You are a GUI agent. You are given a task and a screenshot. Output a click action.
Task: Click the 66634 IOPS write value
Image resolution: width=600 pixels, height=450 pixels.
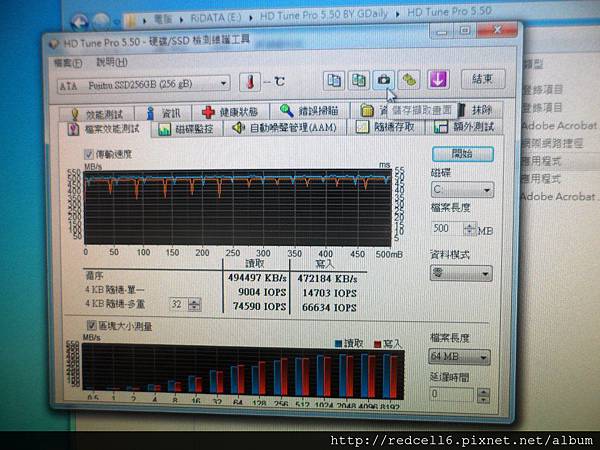(x=329, y=308)
